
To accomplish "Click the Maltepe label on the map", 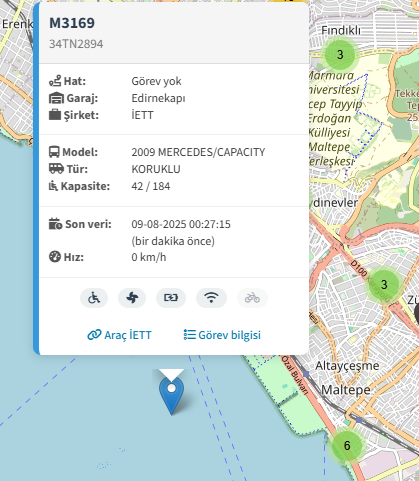I will 346,390.
